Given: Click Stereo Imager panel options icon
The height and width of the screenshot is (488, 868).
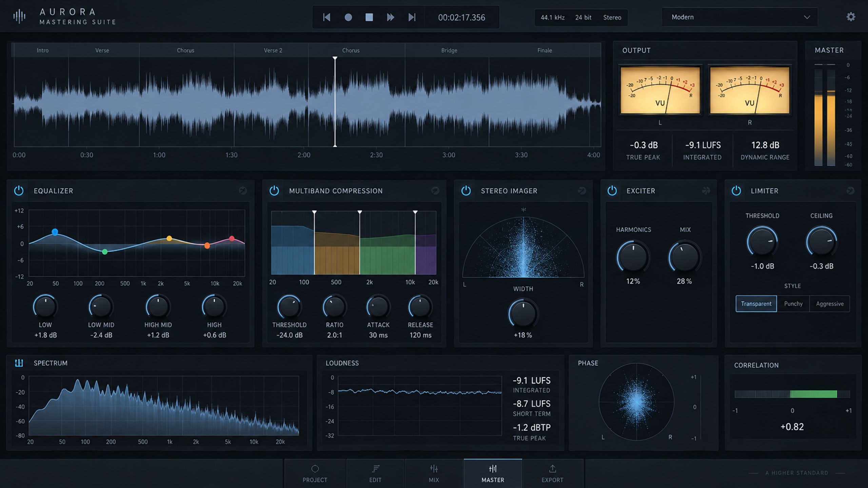Looking at the screenshot, I should click(582, 191).
